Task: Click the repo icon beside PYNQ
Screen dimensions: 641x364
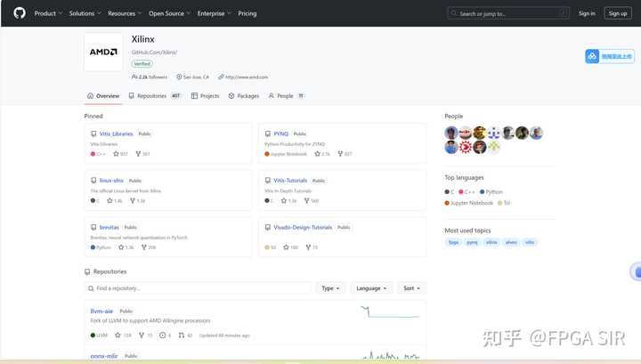Action: [x=268, y=133]
